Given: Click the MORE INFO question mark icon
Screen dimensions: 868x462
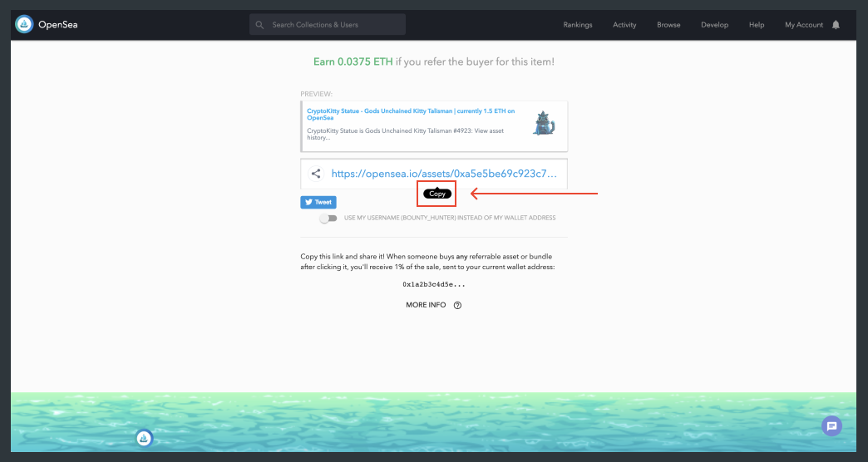Looking at the screenshot, I should pyautogui.click(x=457, y=306).
